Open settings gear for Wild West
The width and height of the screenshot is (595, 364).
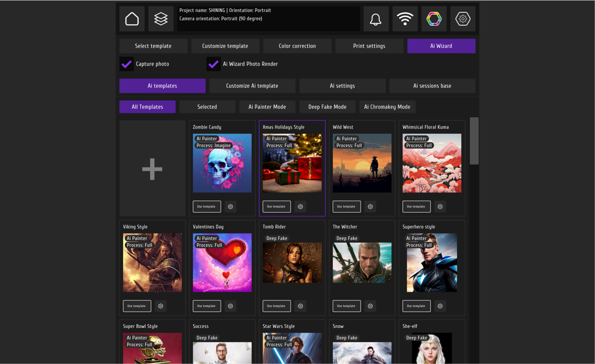tap(370, 207)
